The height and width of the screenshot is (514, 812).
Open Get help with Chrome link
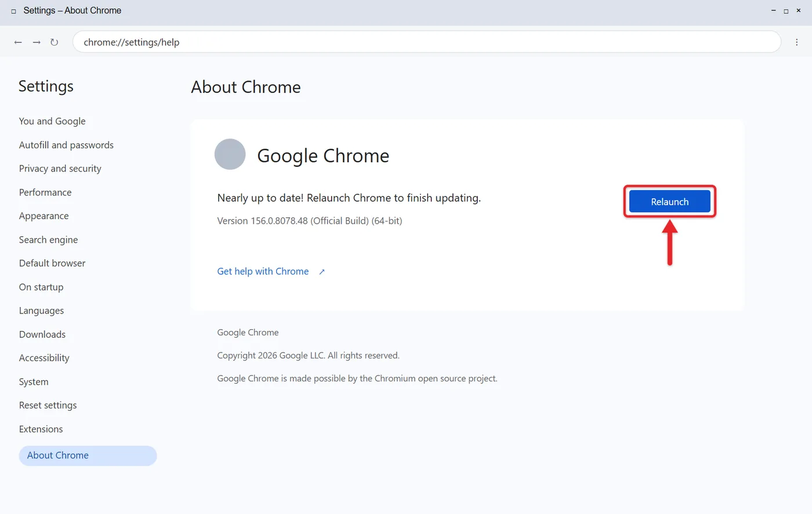(263, 271)
